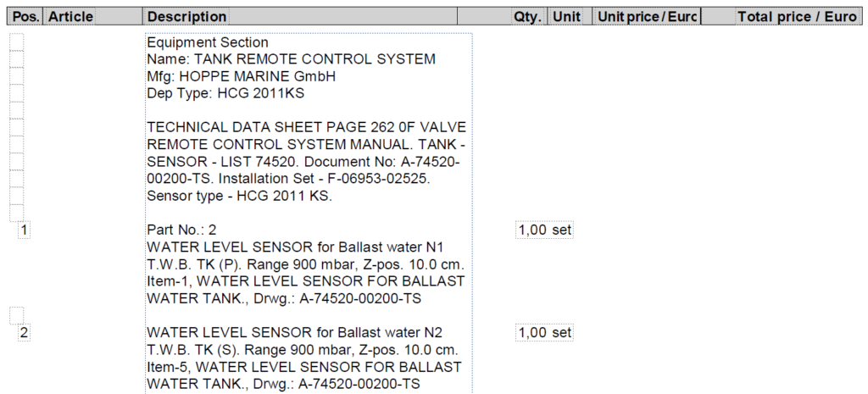
Task: Click the Qty. column header
Action: pyautogui.click(x=527, y=17)
